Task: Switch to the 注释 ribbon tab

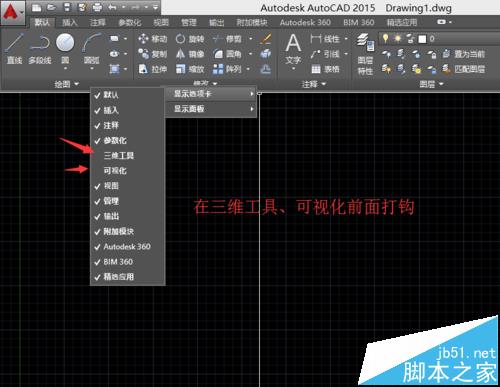Action: (98, 22)
